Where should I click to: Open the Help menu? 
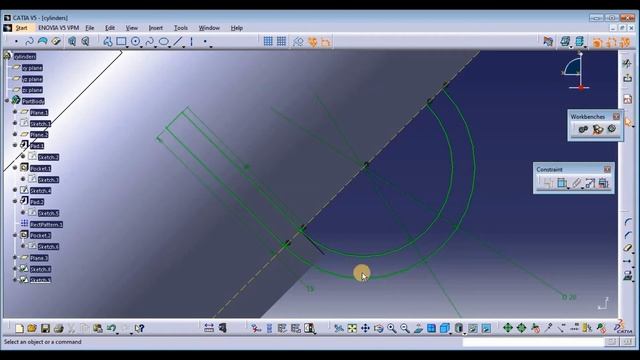click(237, 28)
